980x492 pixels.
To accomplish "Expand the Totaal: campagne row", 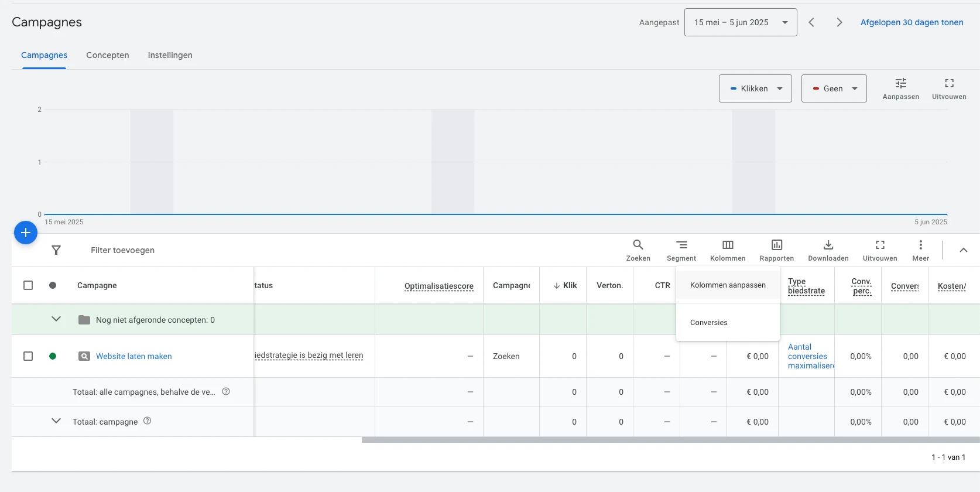I will point(56,421).
